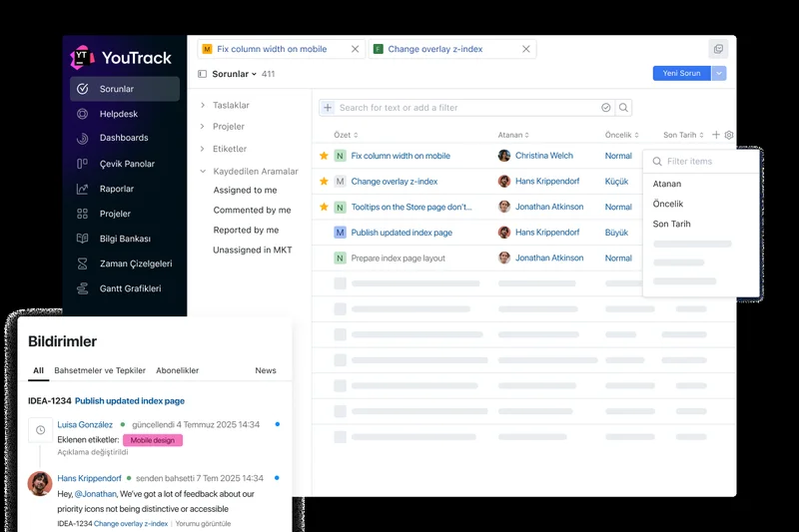
Task: Click the Sorunlar checkmark icon in sidebar
Action: click(83, 89)
